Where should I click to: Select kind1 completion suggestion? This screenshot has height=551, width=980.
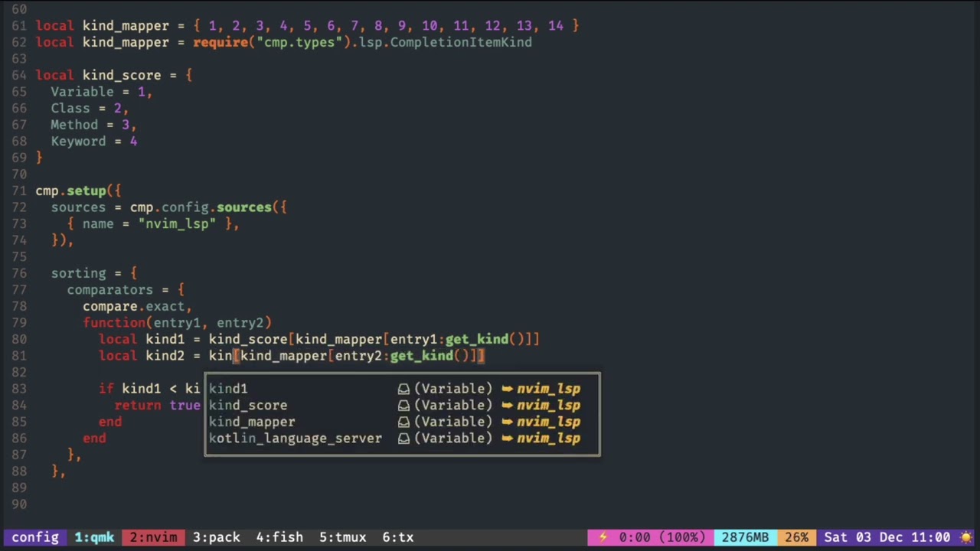402,389
